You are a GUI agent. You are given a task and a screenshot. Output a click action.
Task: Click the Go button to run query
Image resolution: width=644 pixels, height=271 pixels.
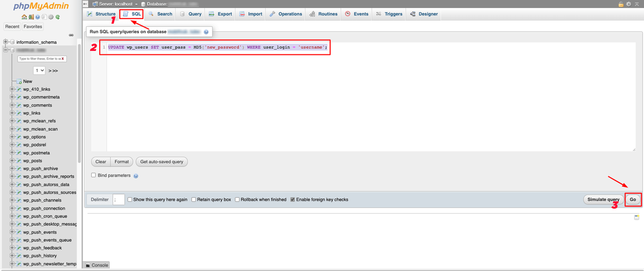(633, 199)
